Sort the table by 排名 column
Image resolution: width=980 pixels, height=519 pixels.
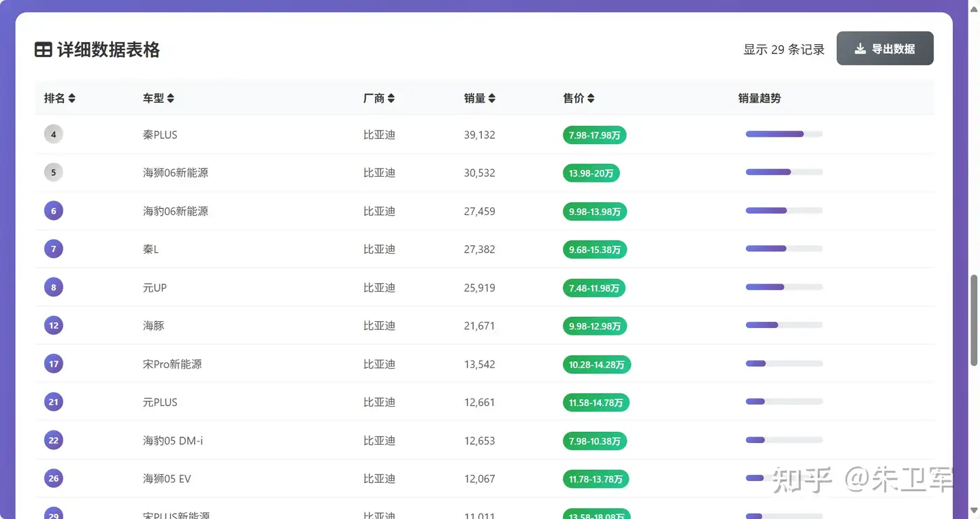pyautogui.click(x=60, y=98)
